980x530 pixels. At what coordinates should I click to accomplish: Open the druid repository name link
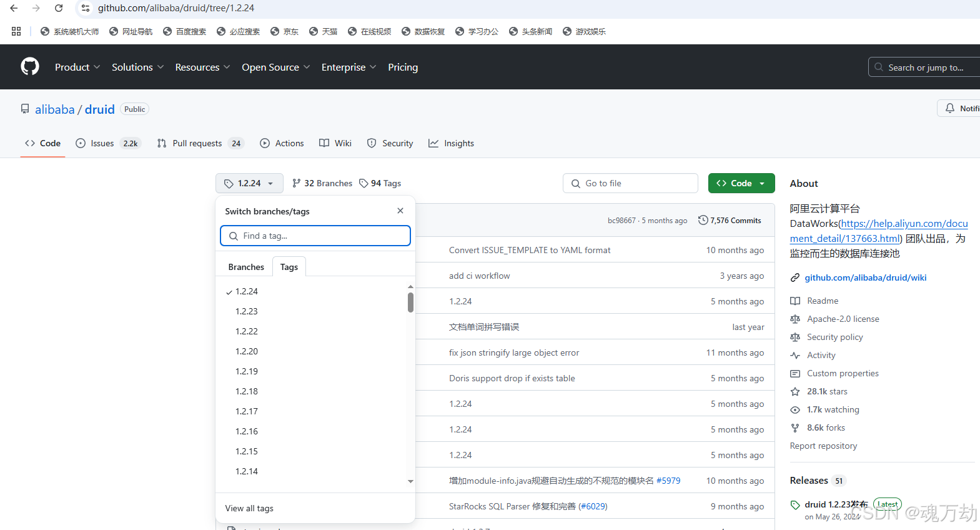click(100, 109)
